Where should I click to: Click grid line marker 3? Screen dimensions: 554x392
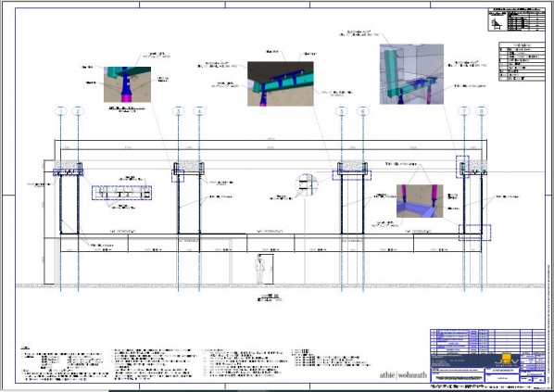(x=178, y=111)
